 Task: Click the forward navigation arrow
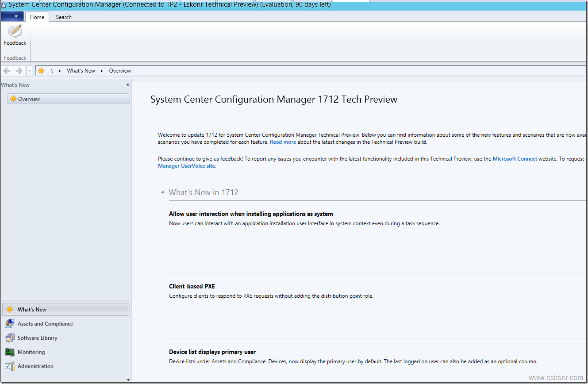[x=18, y=70]
